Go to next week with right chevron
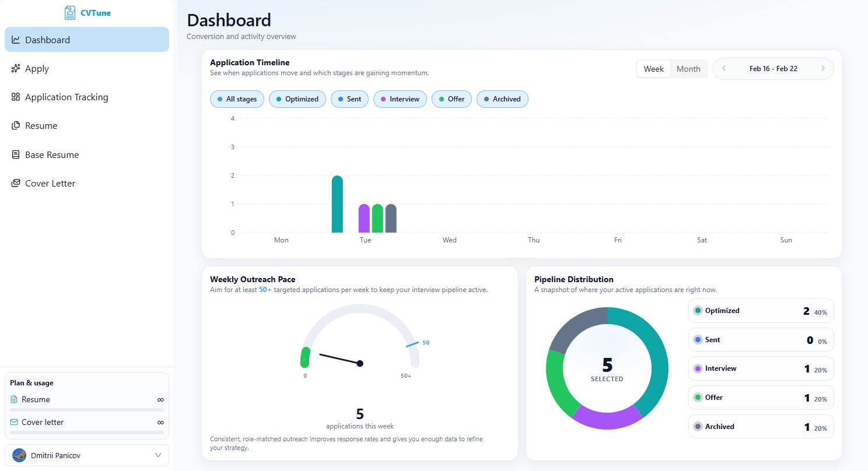 tap(822, 69)
